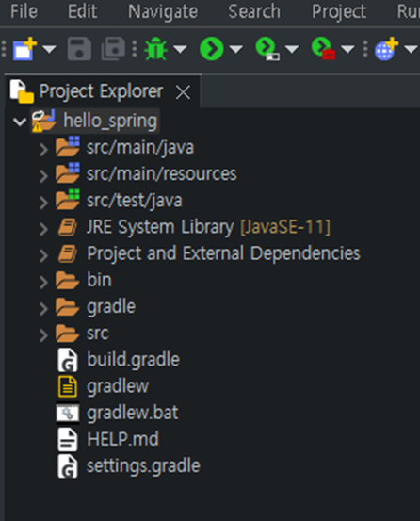The image size is (420, 521).
Task: Collapse the hello_spring project node
Action: click(20, 122)
